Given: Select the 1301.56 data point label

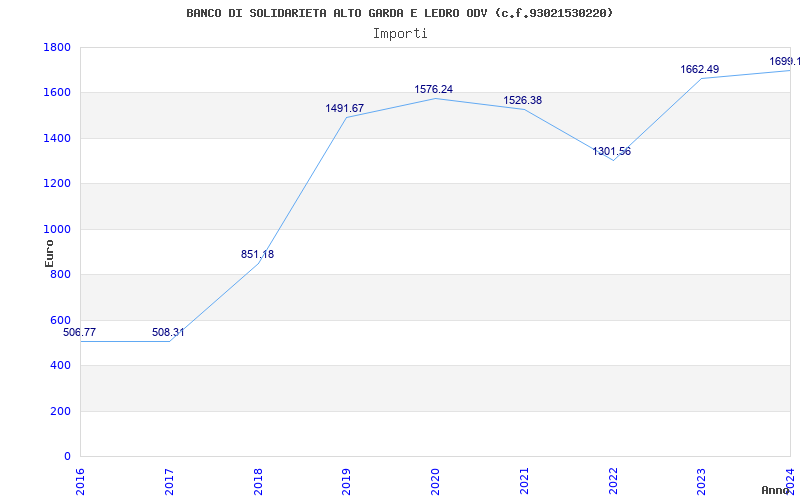Looking at the screenshot, I should (611, 152).
